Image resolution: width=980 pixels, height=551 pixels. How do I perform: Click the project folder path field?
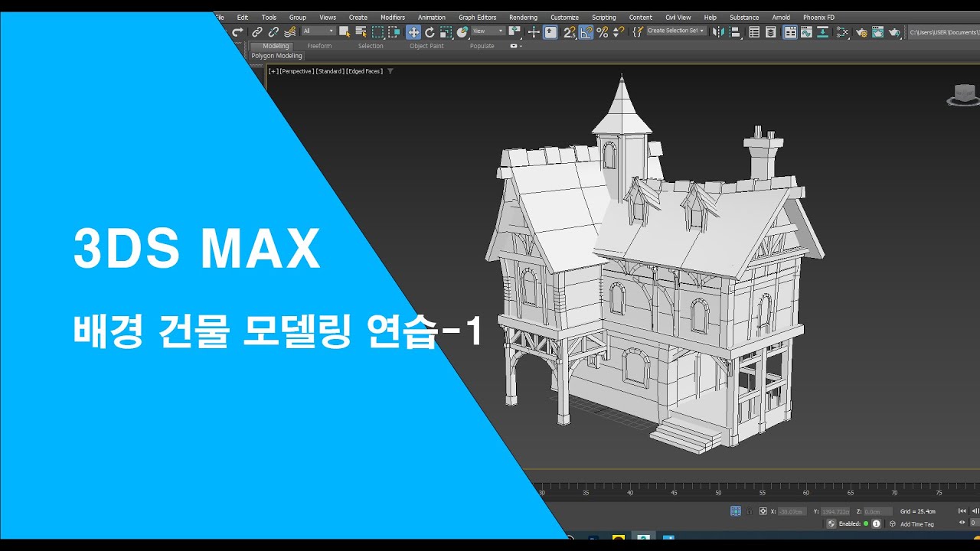pyautogui.click(x=943, y=32)
